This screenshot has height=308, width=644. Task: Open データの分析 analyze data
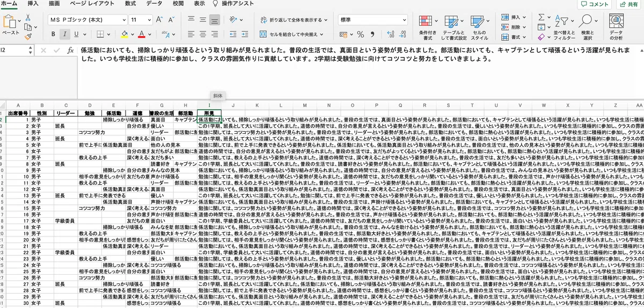click(x=616, y=27)
